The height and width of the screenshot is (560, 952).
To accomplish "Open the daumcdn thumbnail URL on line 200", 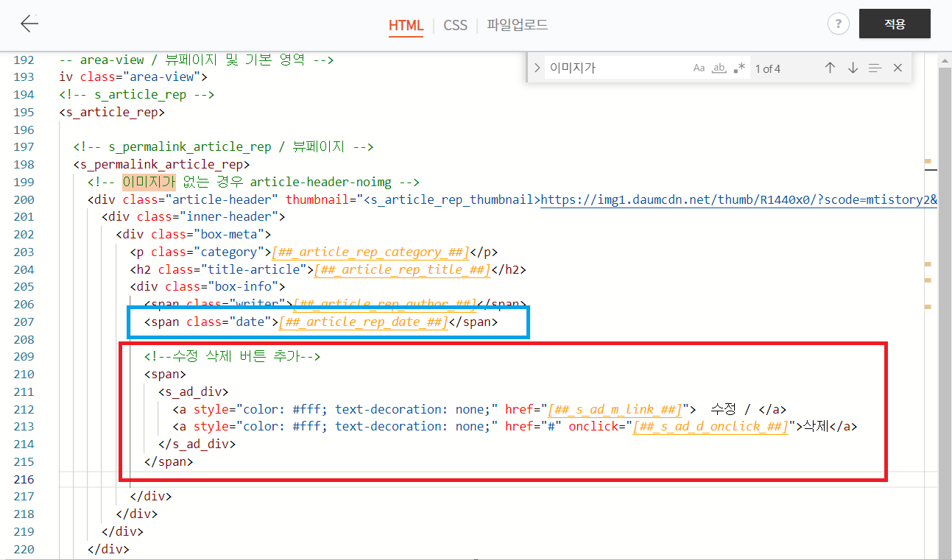I will tap(738, 199).
